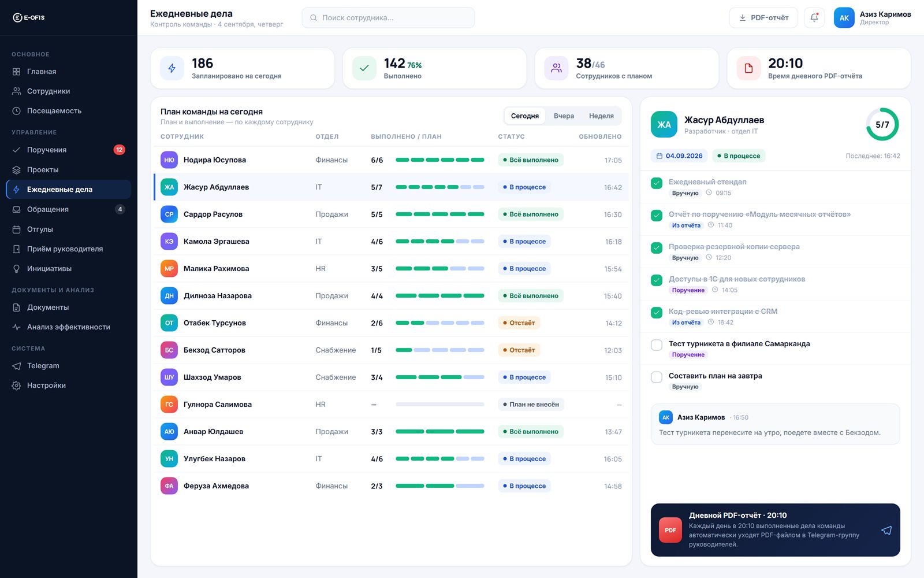Click the E-OFIS logo

tap(28, 17)
